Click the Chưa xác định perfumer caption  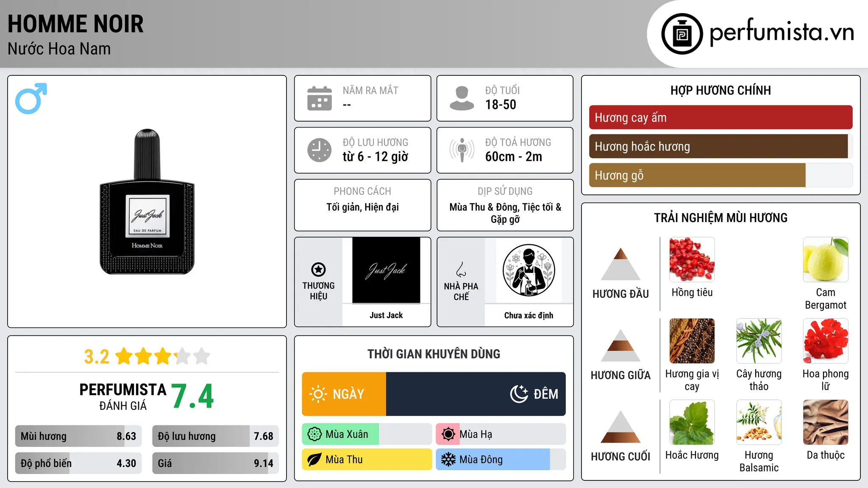(529, 315)
